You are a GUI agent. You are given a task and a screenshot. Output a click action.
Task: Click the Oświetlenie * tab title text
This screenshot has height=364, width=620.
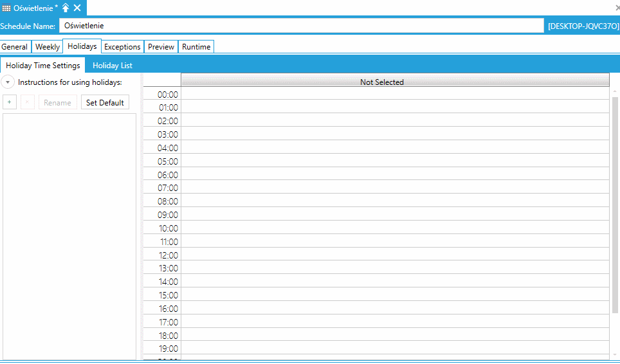[35, 8]
